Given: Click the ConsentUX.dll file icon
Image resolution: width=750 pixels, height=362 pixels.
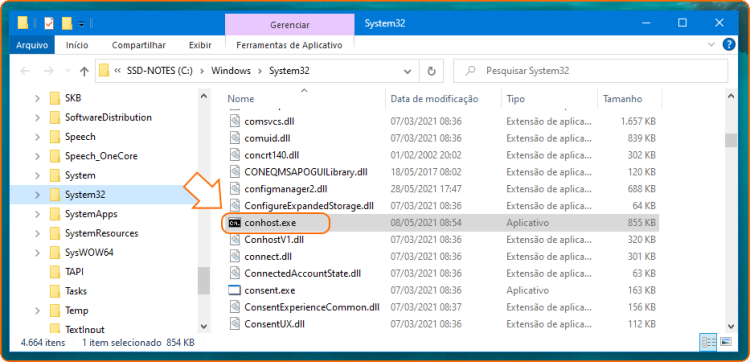Looking at the screenshot, I should 234,324.
